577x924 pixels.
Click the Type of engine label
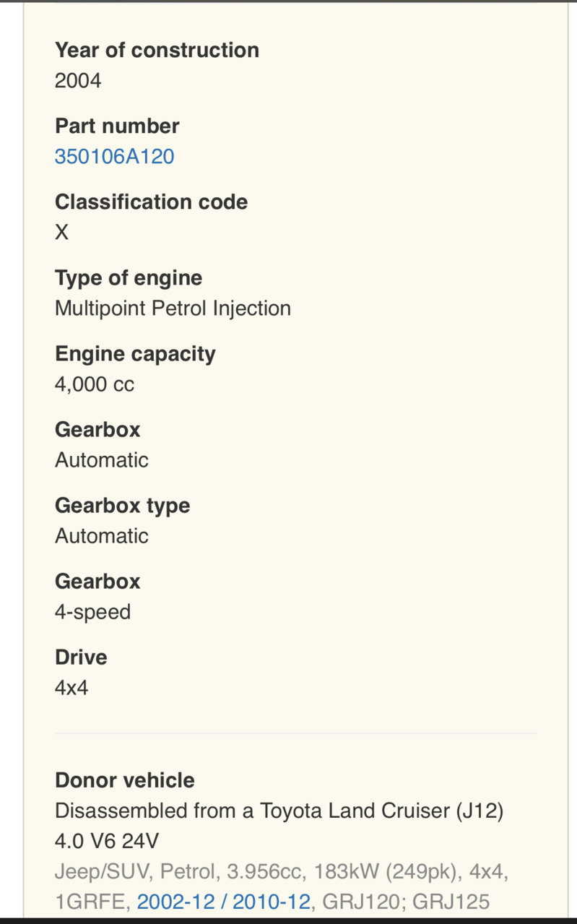(x=129, y=277)
